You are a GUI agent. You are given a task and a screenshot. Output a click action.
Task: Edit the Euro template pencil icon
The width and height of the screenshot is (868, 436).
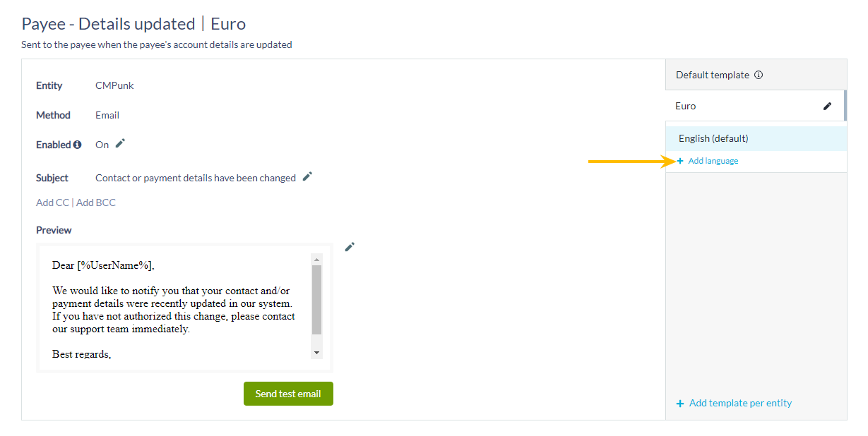[x=828, y=106]
